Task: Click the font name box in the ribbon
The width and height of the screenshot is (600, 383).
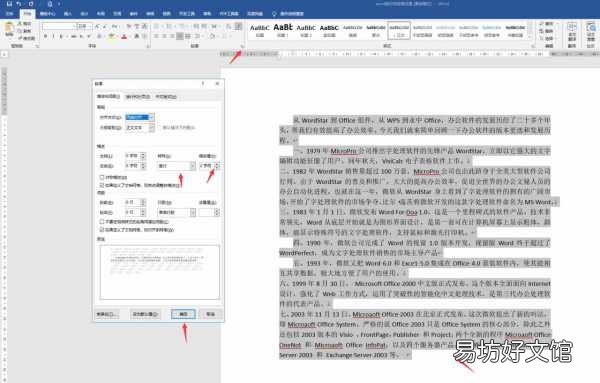Action: click(x=60, y=26)
